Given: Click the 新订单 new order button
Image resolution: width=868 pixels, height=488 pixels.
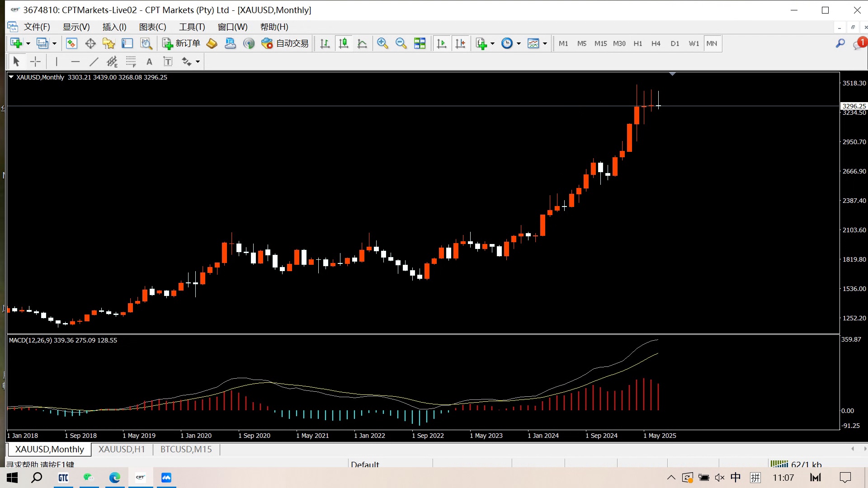Looking at the screenshot, I should (x=181, y=43).
